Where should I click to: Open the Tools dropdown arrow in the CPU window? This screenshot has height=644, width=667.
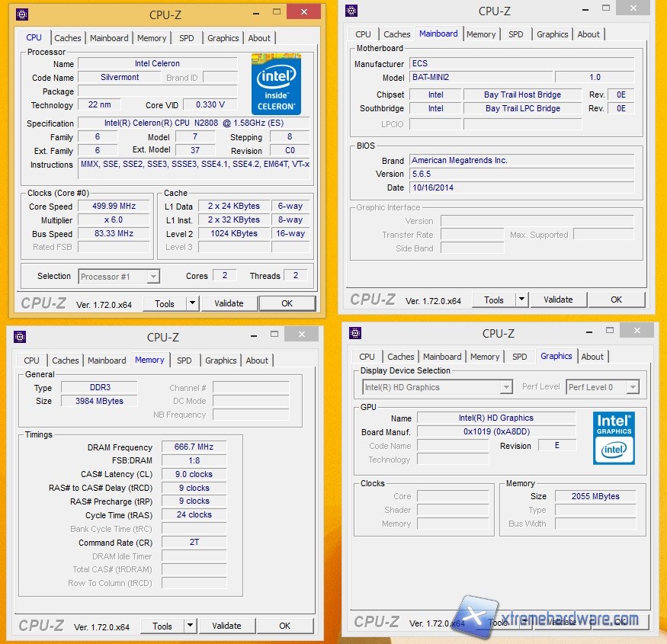(192, 303)
